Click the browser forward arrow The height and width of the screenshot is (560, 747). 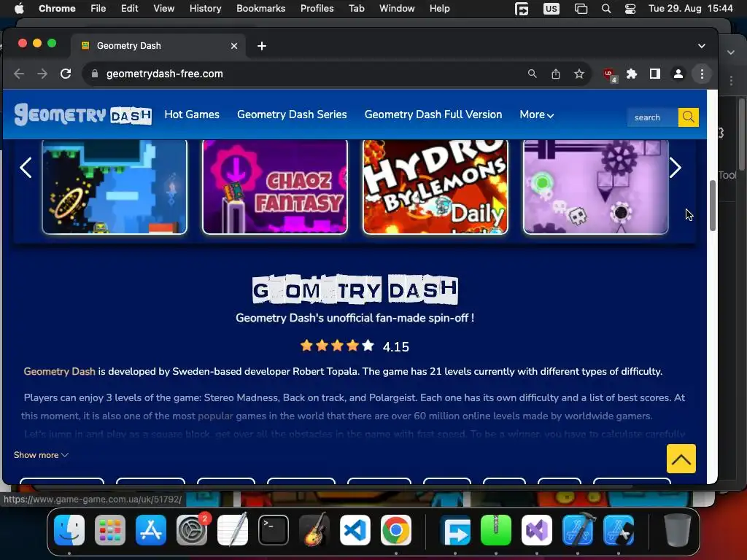(x=42, y=74)
